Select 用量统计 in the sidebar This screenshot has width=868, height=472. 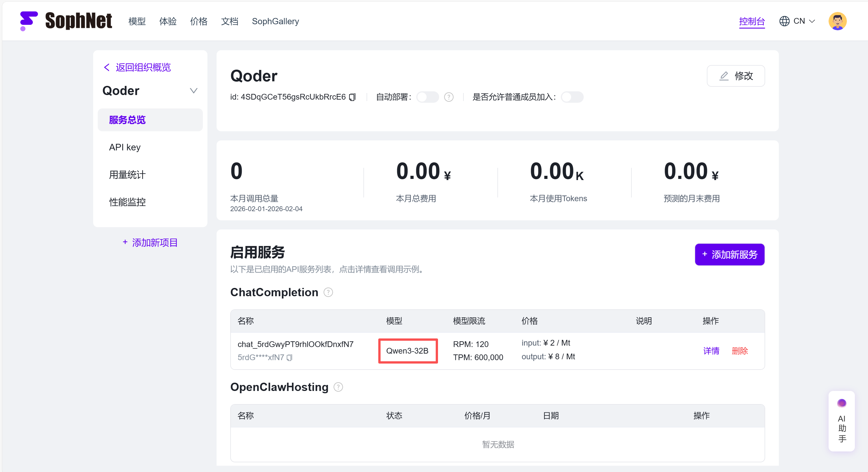pyautogui.click(x=127, y=175)
